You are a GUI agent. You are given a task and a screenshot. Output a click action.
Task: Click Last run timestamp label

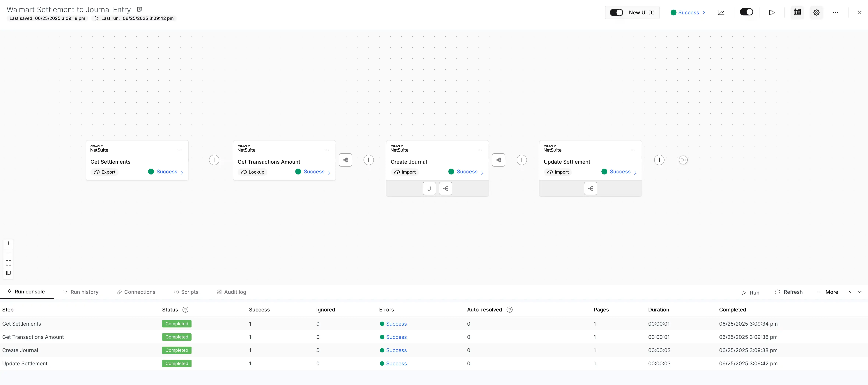click(x=134, y=18)
